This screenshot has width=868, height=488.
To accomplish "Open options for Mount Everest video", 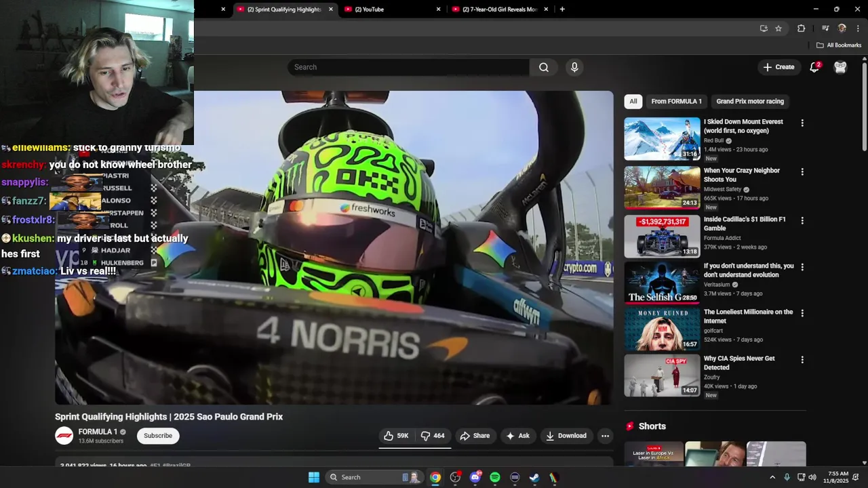I will pos(802,123).
